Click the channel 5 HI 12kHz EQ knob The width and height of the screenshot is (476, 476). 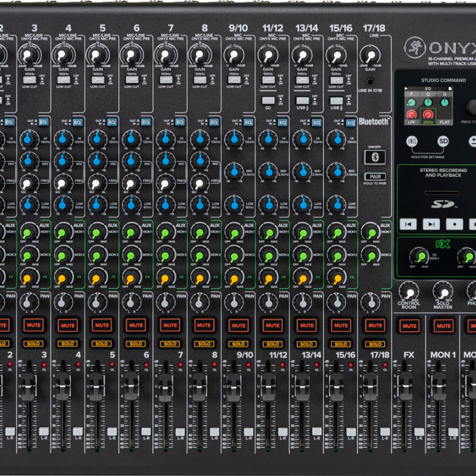97,139
